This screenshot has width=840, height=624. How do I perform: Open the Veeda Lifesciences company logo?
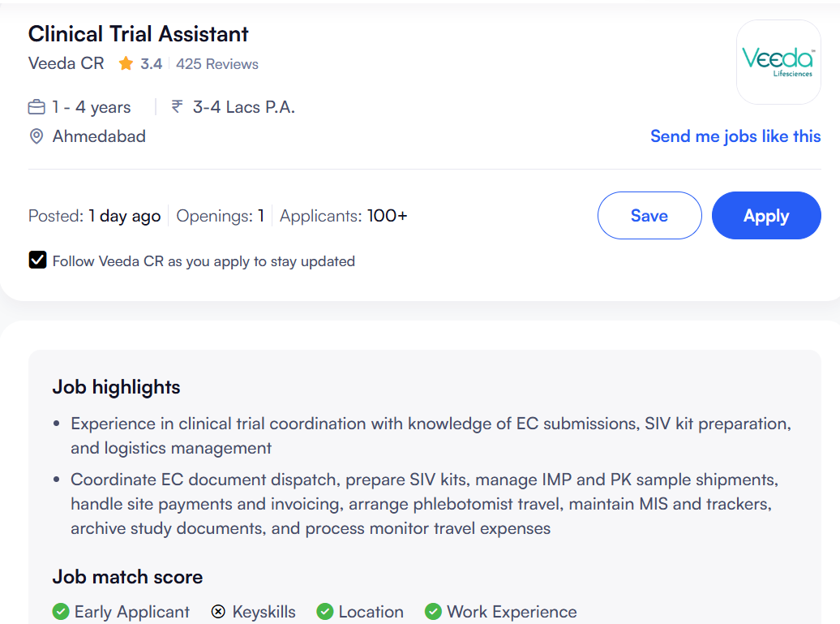point(778,62)
